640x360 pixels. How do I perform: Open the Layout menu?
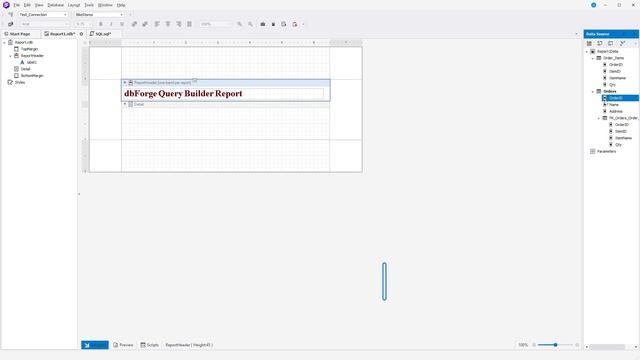pos(74,5)
